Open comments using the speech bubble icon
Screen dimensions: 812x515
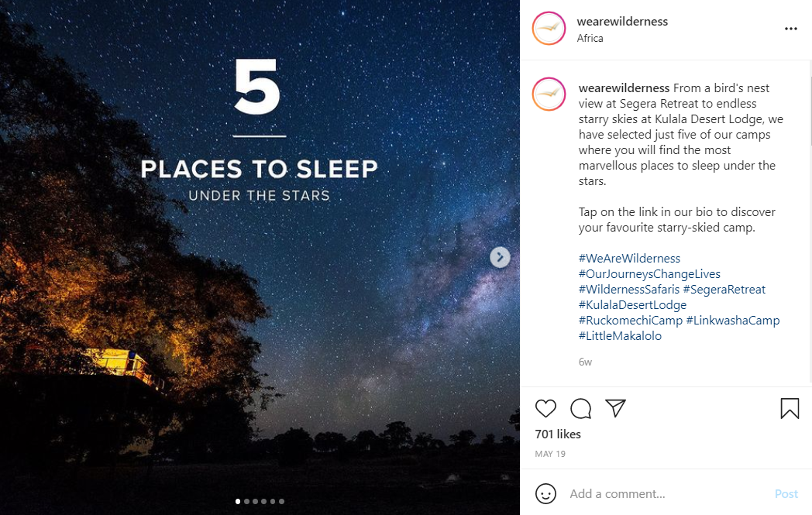(580, 408)
